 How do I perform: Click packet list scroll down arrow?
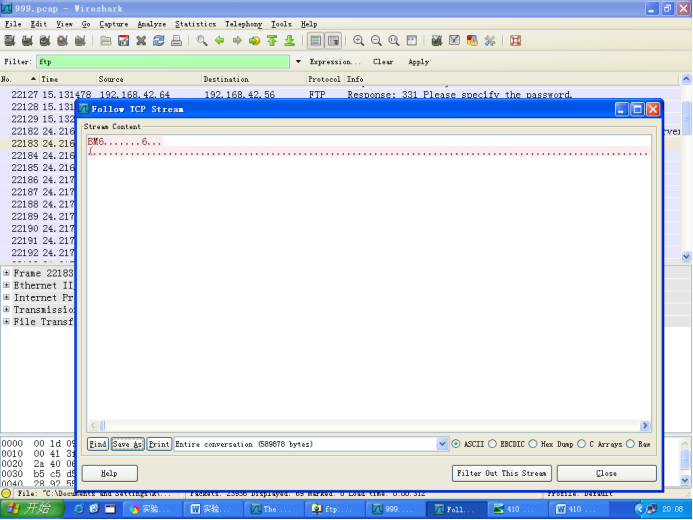[686, 256]
